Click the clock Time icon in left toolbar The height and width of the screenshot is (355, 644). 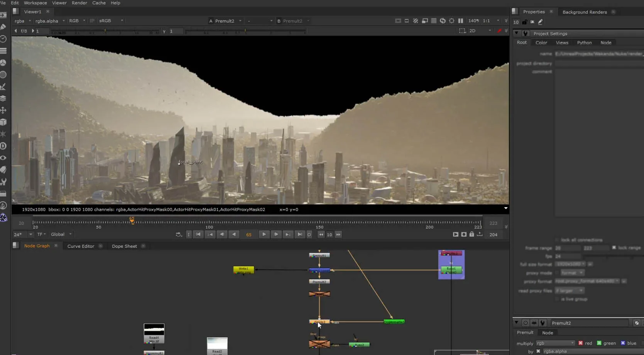click(3, 39)
